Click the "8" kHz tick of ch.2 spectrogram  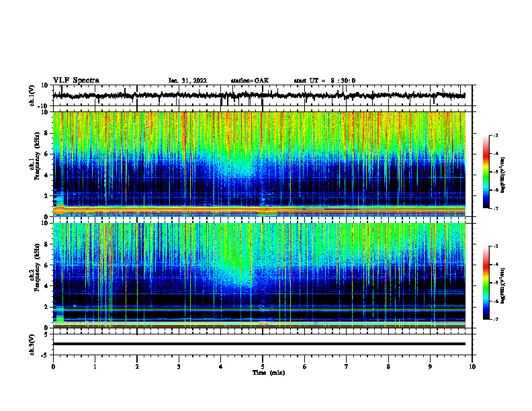(x=46, y=244)
